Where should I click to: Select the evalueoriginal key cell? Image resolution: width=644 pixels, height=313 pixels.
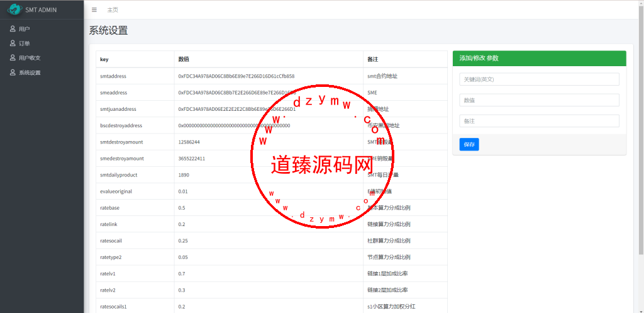[135, 191]
